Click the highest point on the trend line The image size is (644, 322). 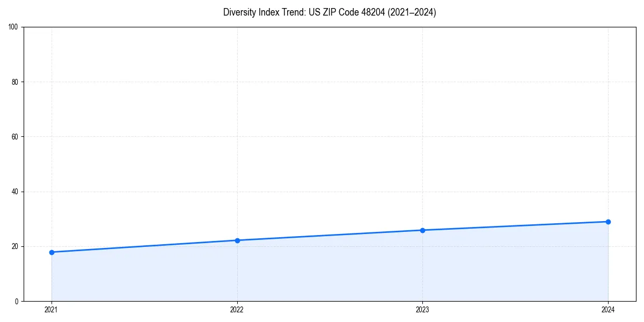point(608,221)
